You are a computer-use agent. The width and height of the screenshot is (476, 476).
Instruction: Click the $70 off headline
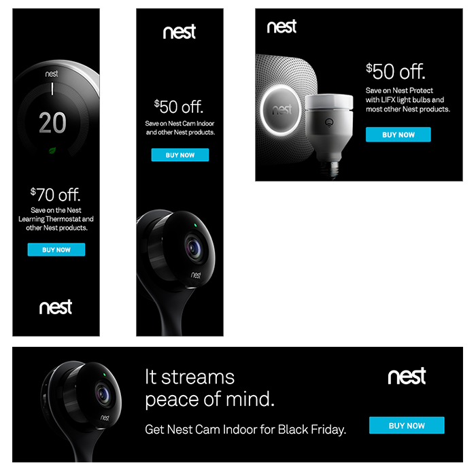click(56, 194)
